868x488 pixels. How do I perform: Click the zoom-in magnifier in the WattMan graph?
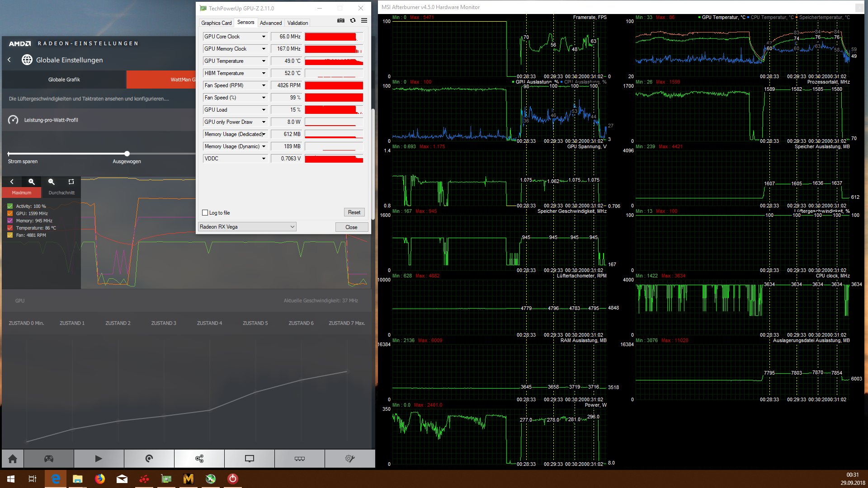tap(32, 182)
